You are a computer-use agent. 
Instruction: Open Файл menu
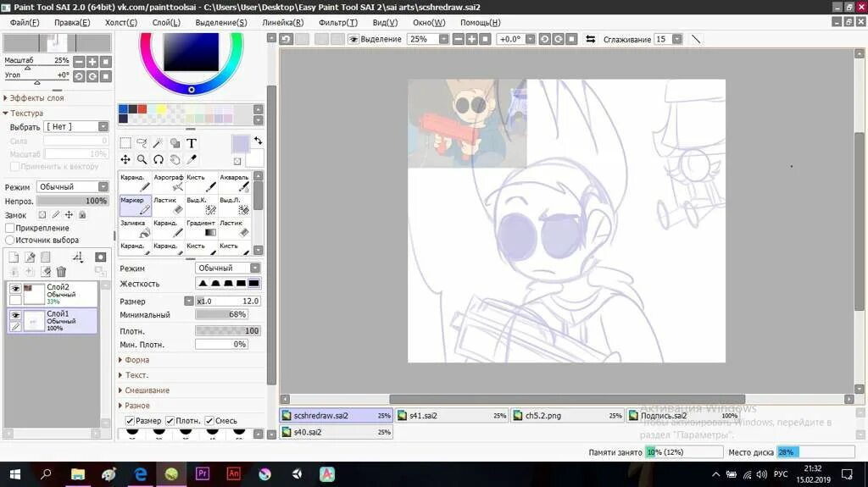25,23
